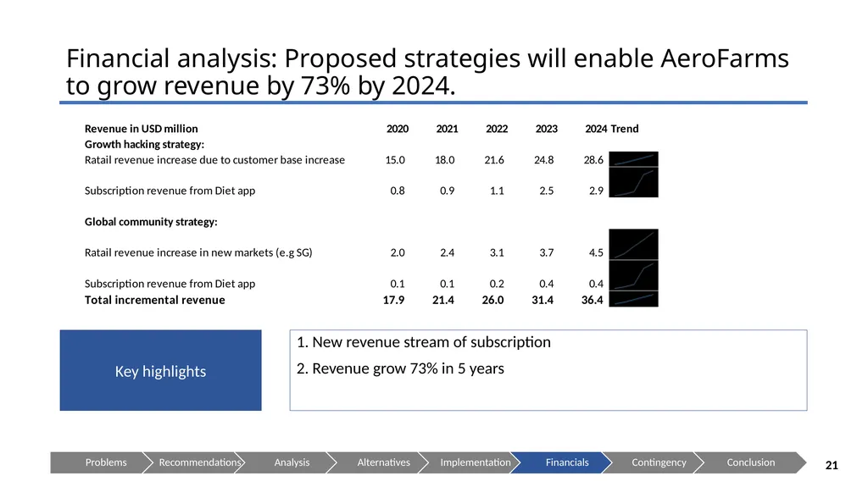The height and width of the screenshot is (487, 868).
Task: Click the 'Global community strategy:' heading
Action: (x=151, y=222)
